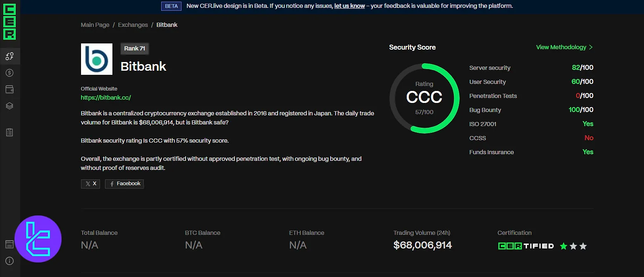Image resolution: width=644 pixels, height=277 pixels.
Task: Open the dollar coin sidebar icon
Action: [x=10, y=73]
